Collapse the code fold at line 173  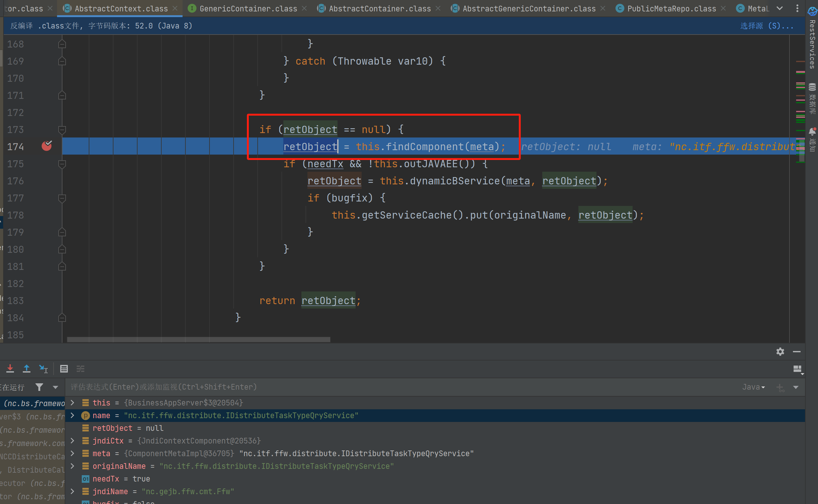(x=62, y=129)
